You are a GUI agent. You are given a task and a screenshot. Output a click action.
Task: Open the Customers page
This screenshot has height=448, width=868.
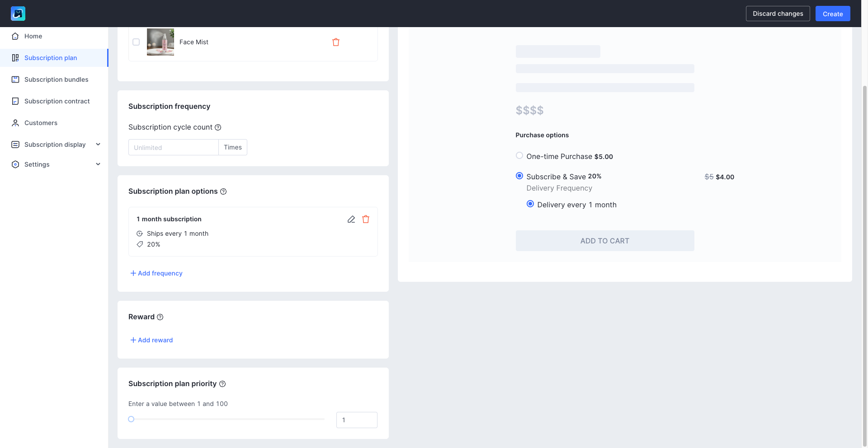[x=41, y=123]
